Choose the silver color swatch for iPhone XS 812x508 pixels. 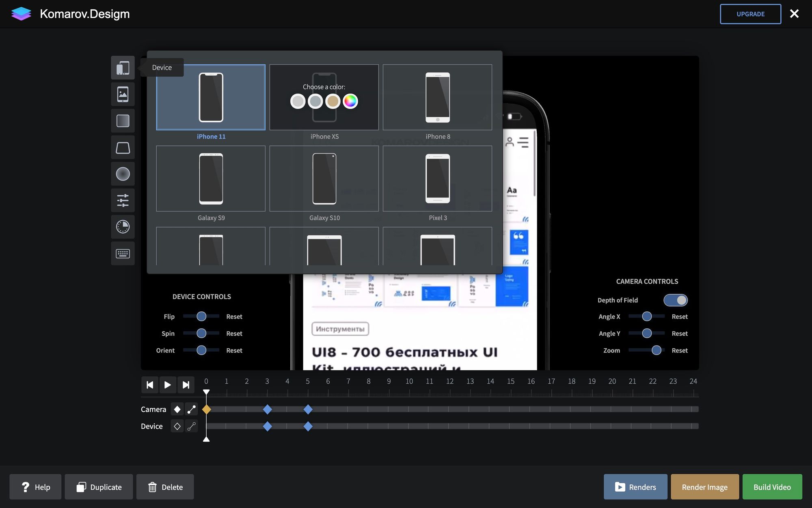click(x=298, y=101)
